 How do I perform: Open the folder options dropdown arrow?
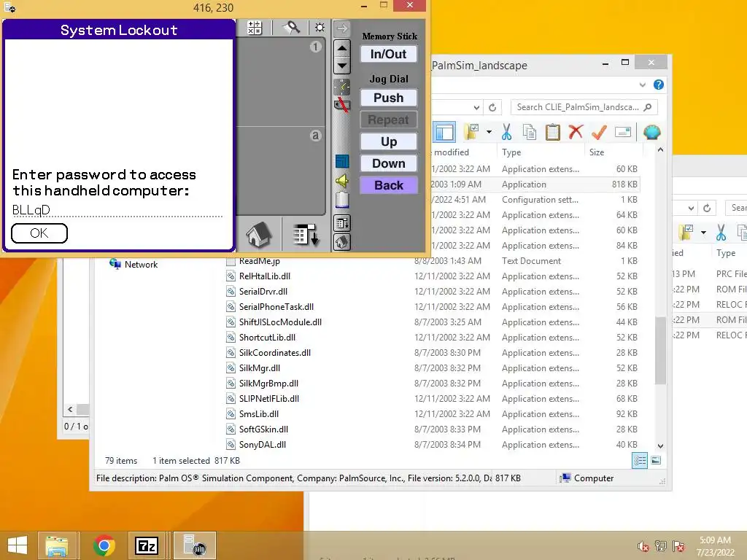(489, 132)
